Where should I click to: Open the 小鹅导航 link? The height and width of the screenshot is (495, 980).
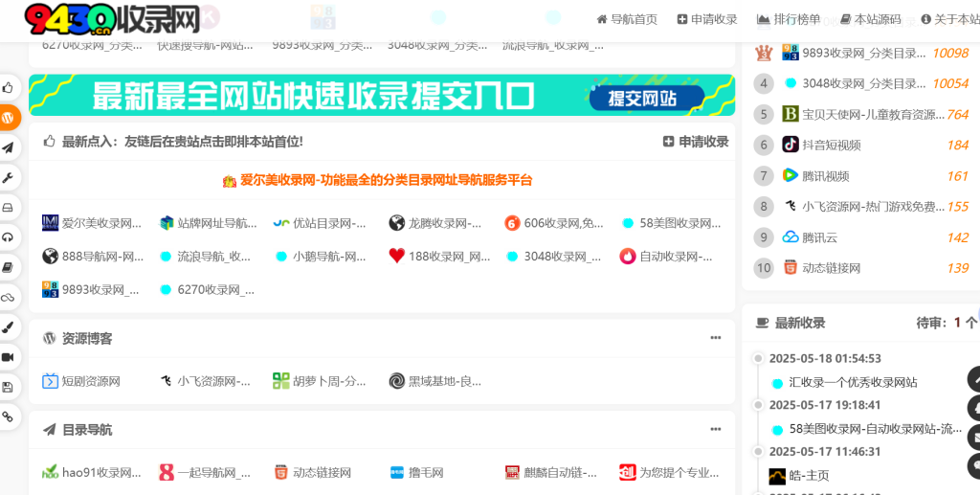click(x=321, y=256)
